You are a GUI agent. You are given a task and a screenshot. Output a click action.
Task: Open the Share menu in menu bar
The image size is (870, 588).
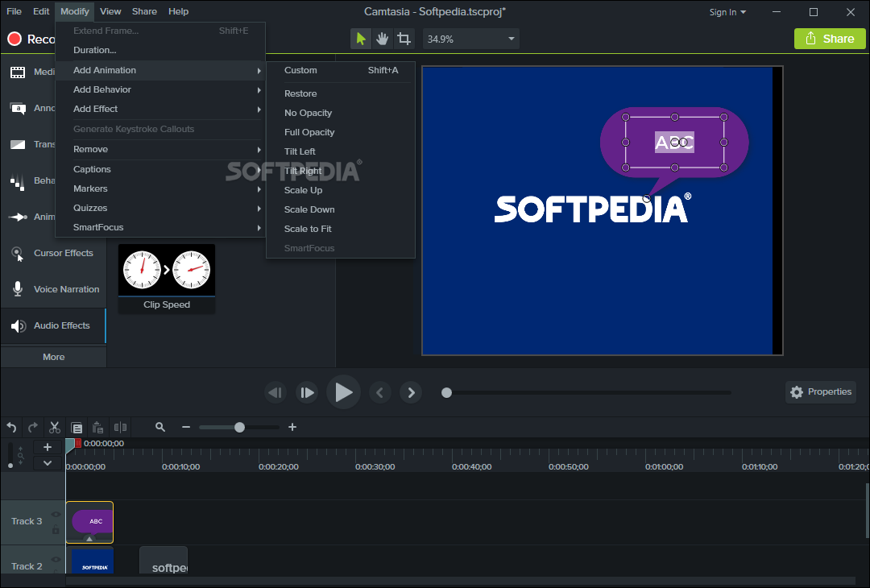(144, 11)
